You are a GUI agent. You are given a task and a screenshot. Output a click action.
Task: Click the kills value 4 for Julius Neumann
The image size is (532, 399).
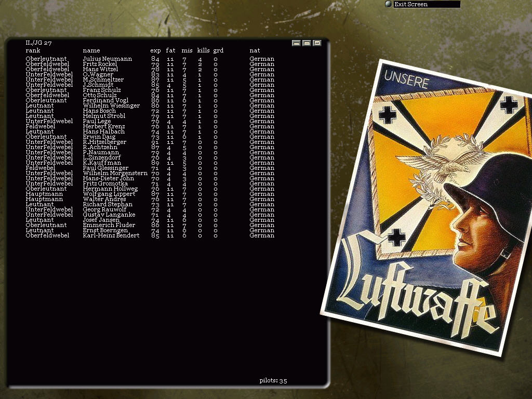coord(200,59)
